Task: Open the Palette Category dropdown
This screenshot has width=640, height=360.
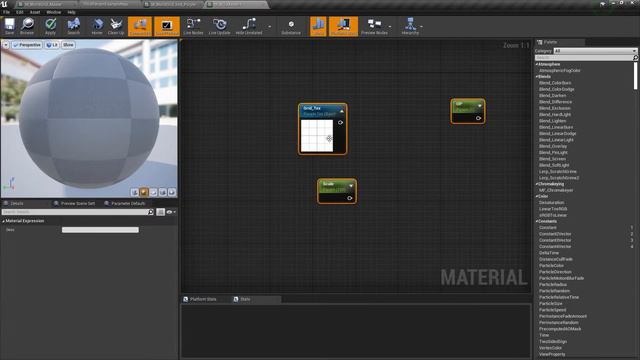Action: click(x=595, y=51)
